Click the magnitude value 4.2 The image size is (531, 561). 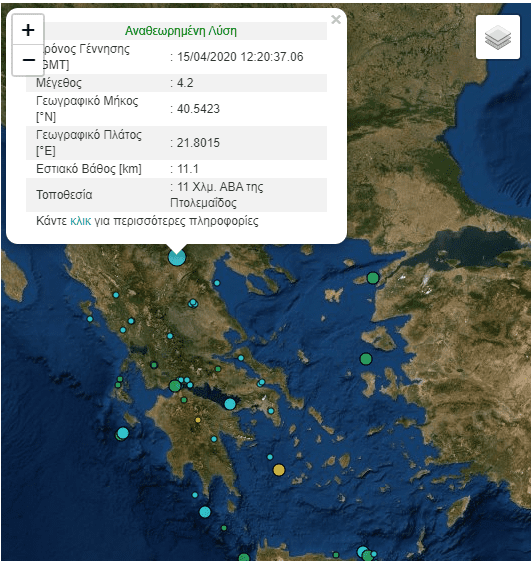185,83
